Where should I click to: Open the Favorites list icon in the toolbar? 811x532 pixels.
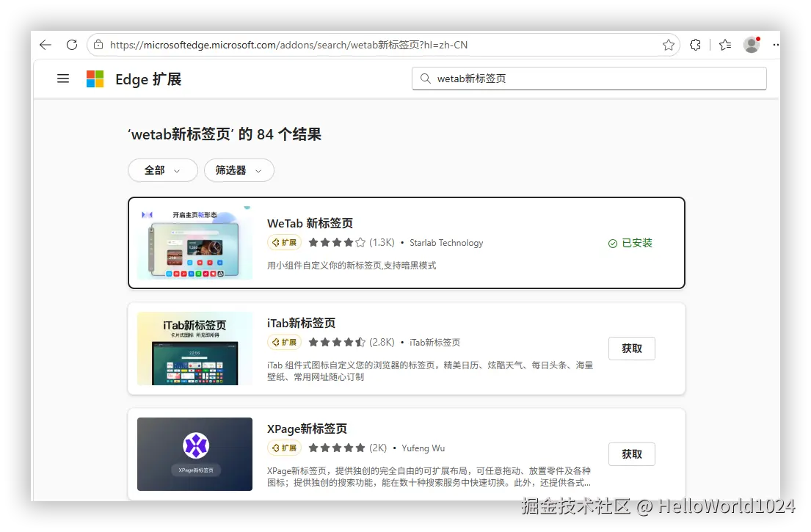click(725, 45)
